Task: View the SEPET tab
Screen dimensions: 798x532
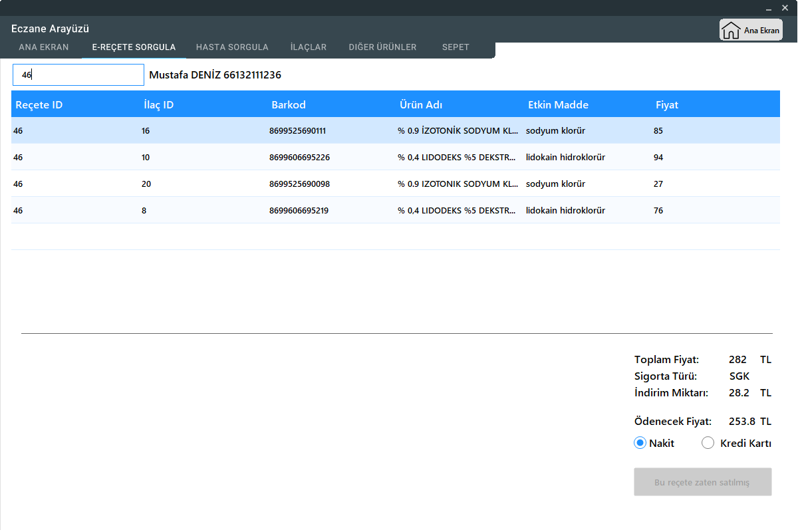Action: [456, 47]
